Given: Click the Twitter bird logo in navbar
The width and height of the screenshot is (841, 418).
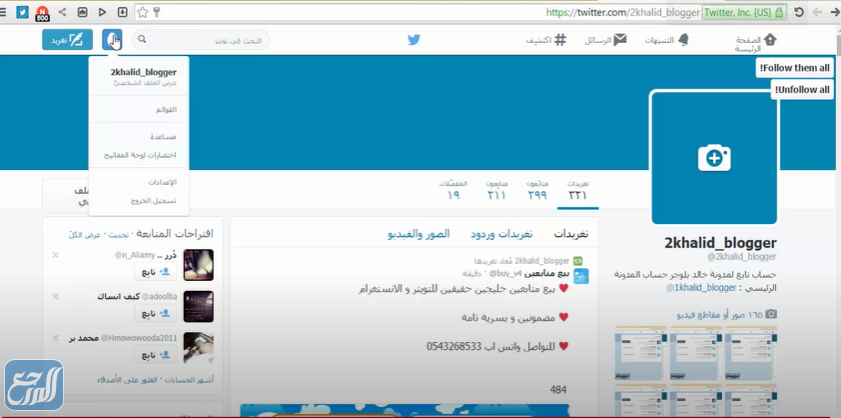Looking at the screenshot, I should tap(413, 40).
